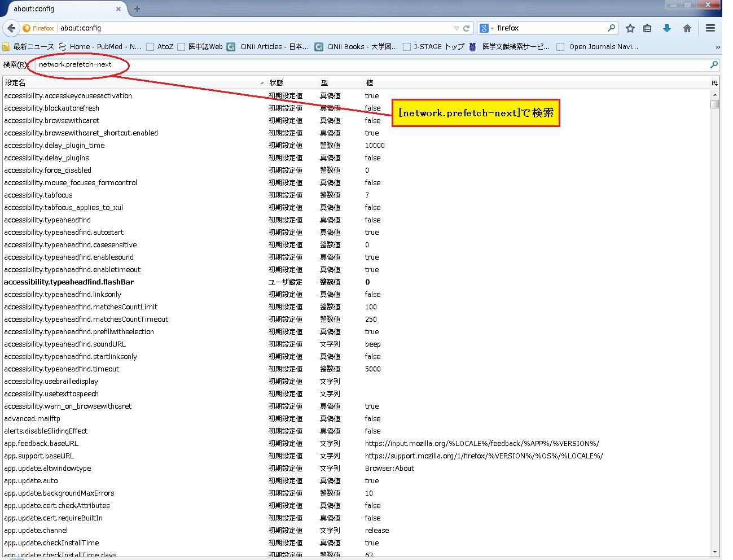The width and height of the screenshot is (733, 560).
Task: Select accessibility.tabfocus preference
Action: [x=356, y=195]
